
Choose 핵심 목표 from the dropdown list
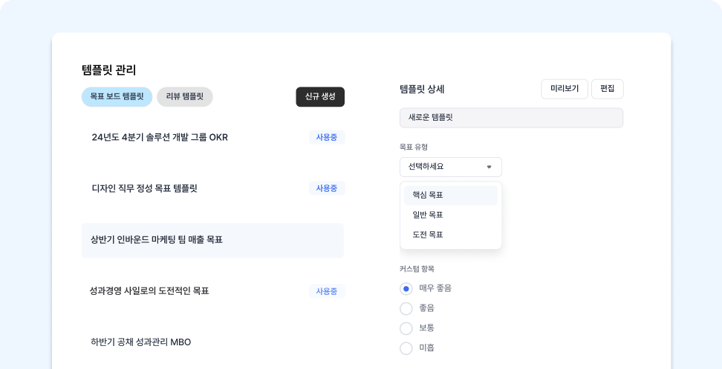tap(451, 195)
